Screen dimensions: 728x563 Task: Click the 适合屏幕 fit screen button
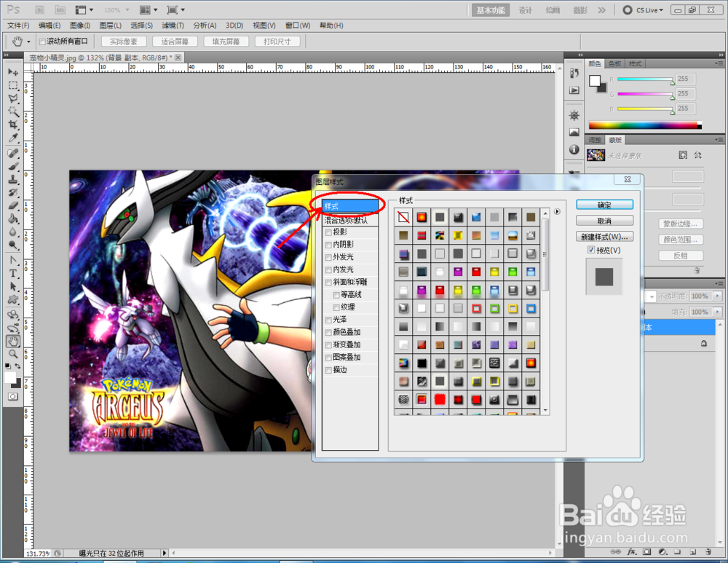(x=175, y=42)
